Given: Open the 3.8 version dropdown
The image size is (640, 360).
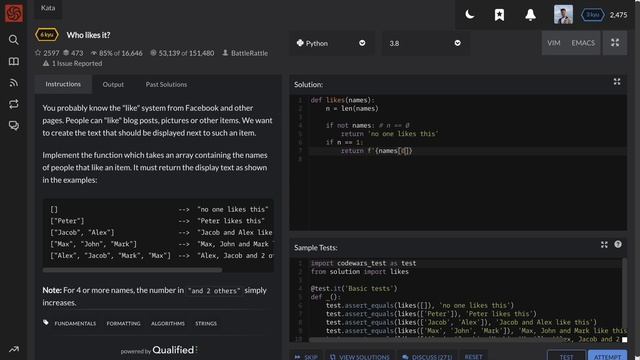Looking at the screenshot, I should click(x=425, y=43).
